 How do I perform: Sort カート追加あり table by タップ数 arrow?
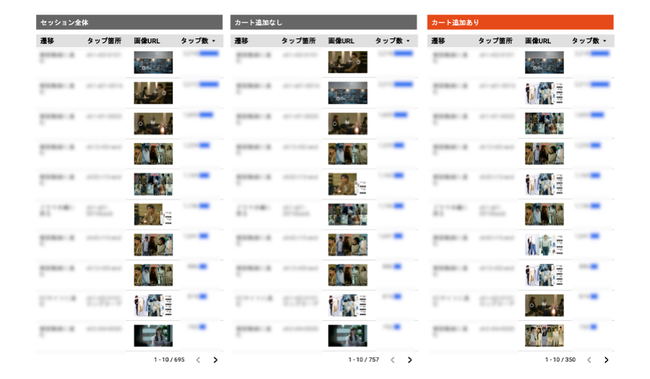pyautogui.click(x=605, y=41)
